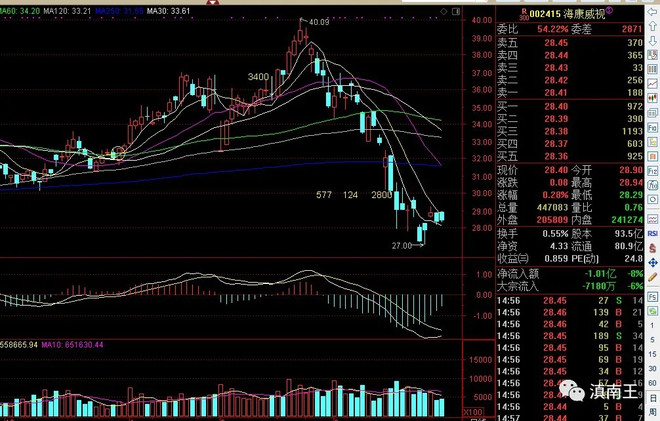Click the 大宗流入 value -7180万
The image size is (660, 421).
click(x=599, y=286)
